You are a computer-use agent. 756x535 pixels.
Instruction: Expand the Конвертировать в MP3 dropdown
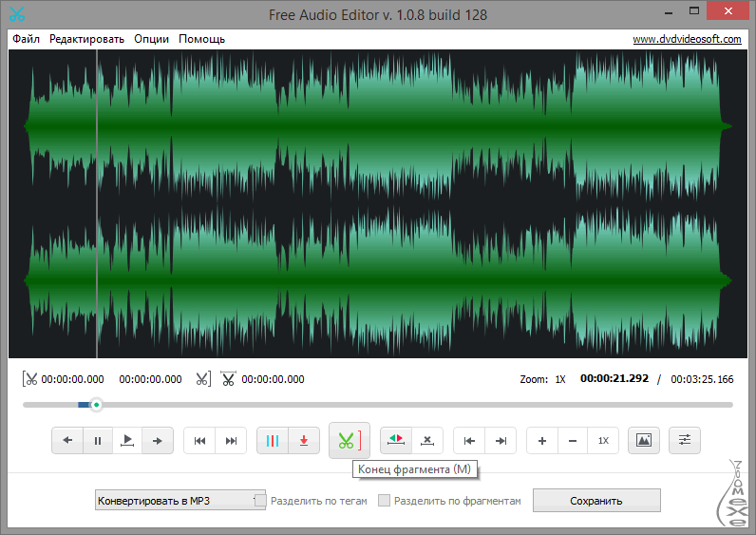point(180,501)
